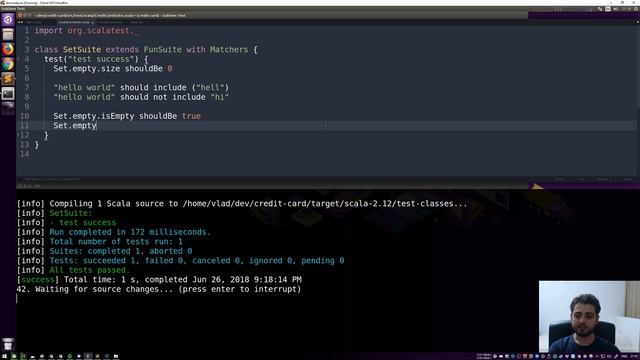Click line number 9 in gutter

27,107
